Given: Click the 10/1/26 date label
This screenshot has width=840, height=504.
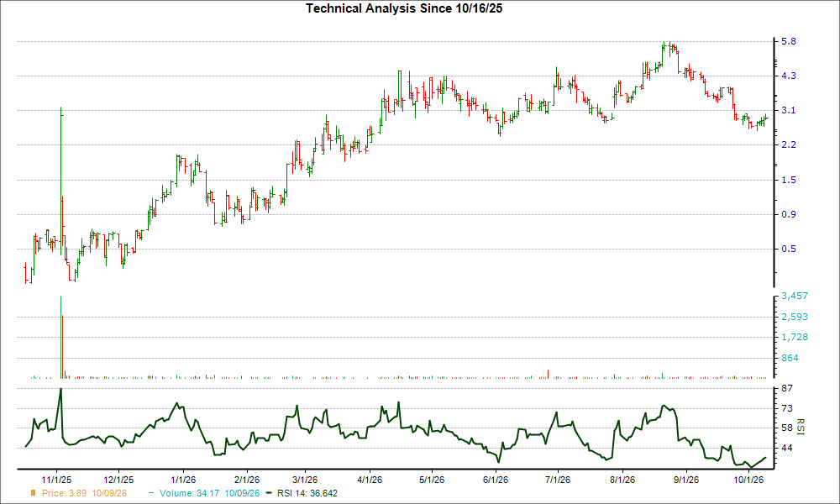Looking at the screenshot, I should (748, 480).
